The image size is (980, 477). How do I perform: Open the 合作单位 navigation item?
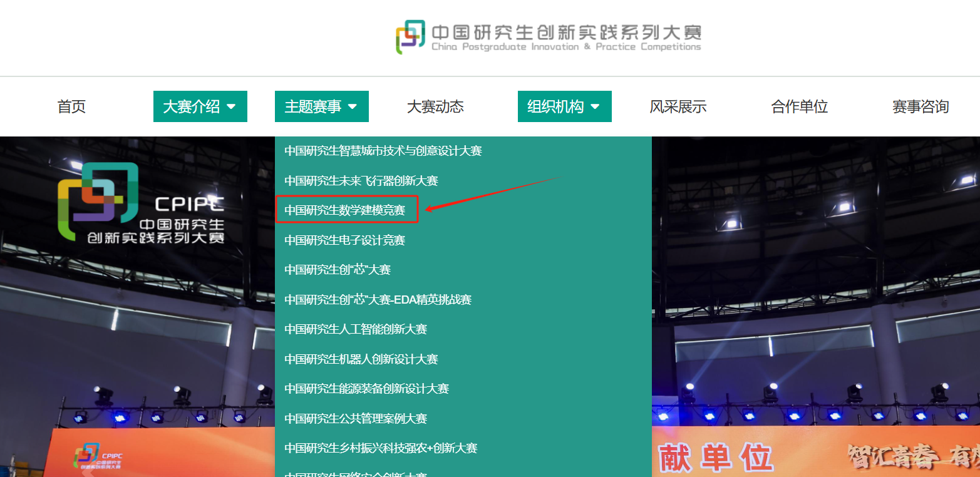coord(800,106)
